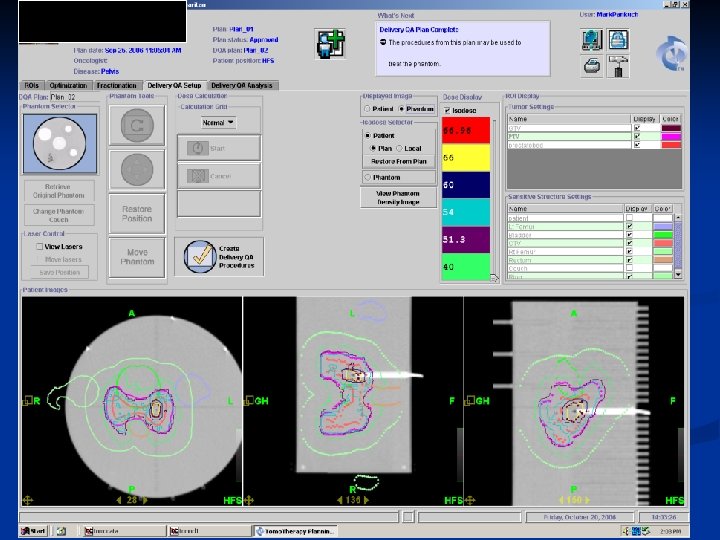The height and width of the screenshot is (540, 720).
Task: Select the Plan radio button
Action: click(x=373, y=148)
